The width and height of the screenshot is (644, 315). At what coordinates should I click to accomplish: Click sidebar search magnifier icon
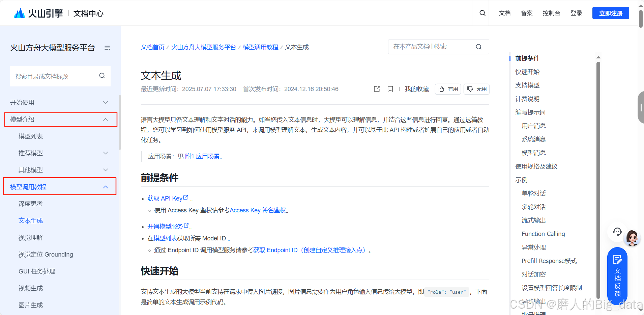click(x=102, y=76)
